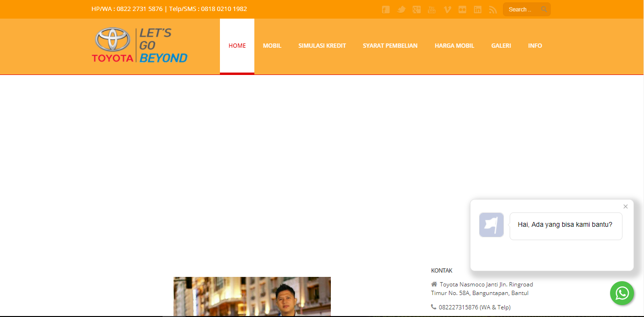Viewport: 644px width, 317px height.
Task: Click the search magnifier icon
Action: pyautogui.click(x=544, y=9)
